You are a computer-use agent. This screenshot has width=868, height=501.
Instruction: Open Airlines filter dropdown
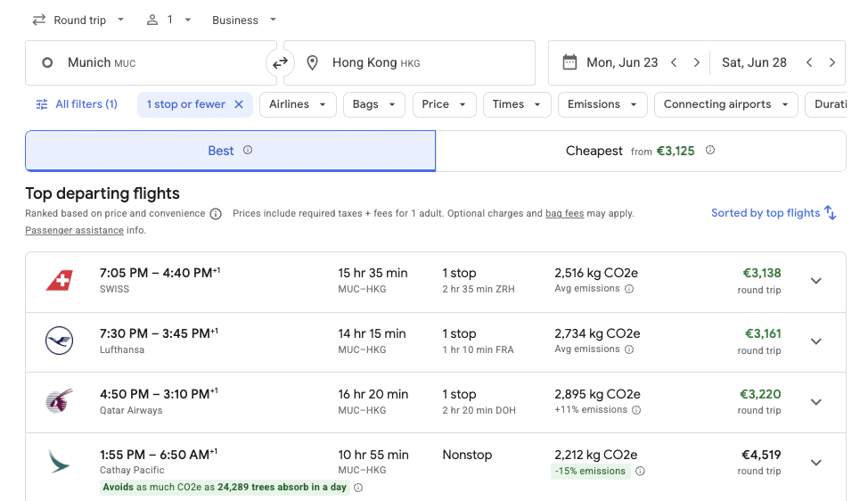click(x=298, y=104)
